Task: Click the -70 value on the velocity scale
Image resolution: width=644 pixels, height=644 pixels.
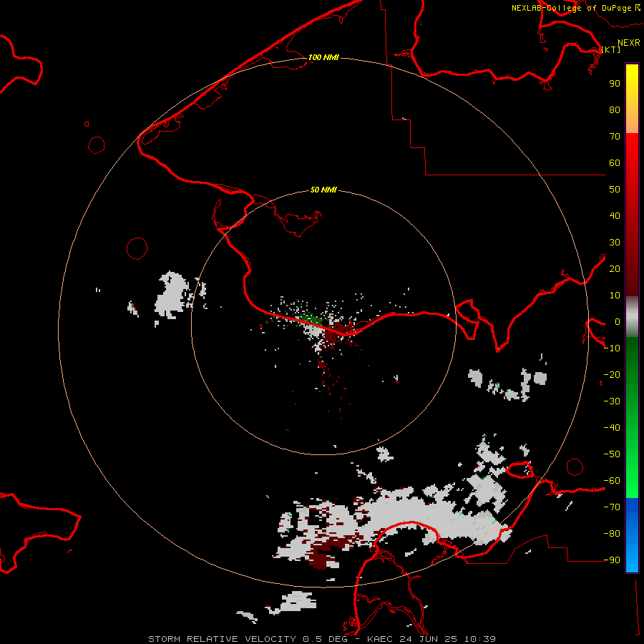Action: [612, 507]
